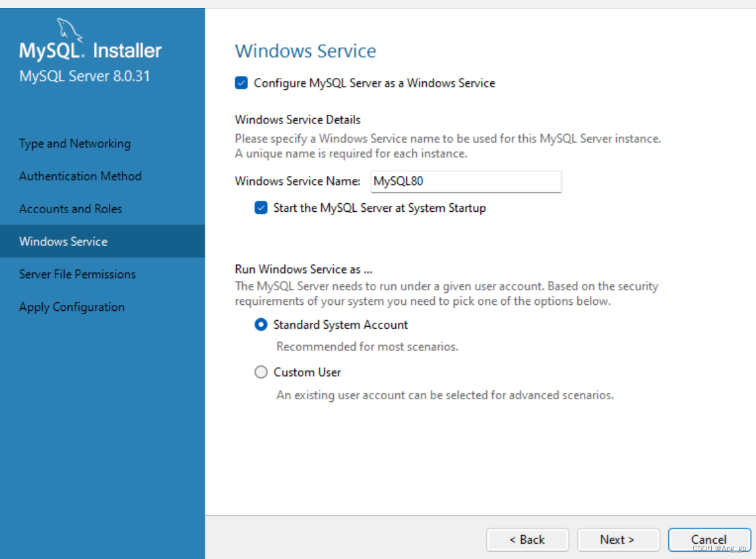Toggle Start the MySQL Server at System Startup
Viewport: 756px width, 559px height.
(x=261, y=208)
